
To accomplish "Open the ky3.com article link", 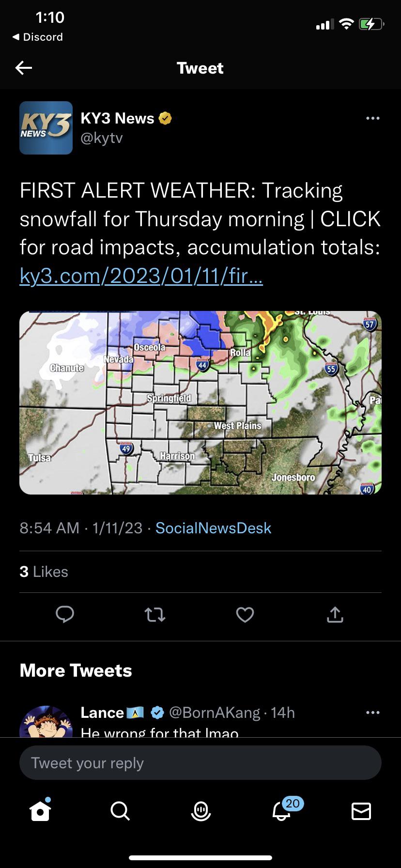I will (141, 276).
